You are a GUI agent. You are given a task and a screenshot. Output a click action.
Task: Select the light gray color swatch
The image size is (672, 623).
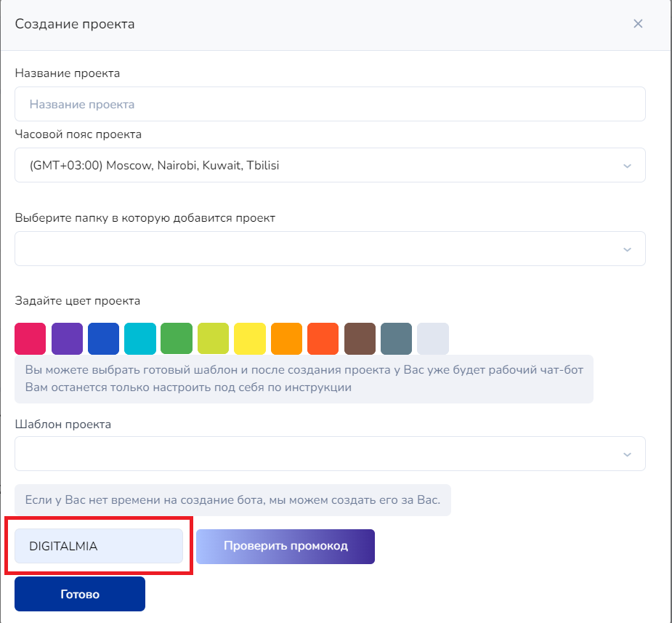click(x=433, y=339)
